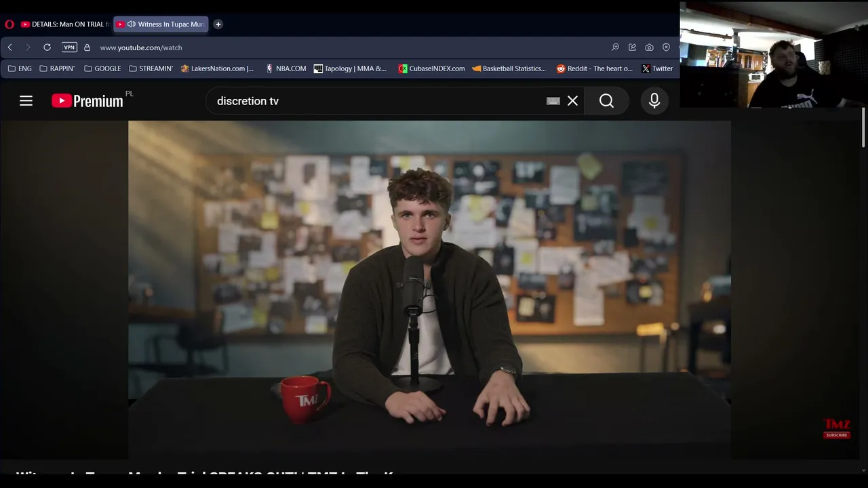Reload the current YouTube page
Image resolution: width=868 pixels, height=488 pixels.
[x=47, y=47]
